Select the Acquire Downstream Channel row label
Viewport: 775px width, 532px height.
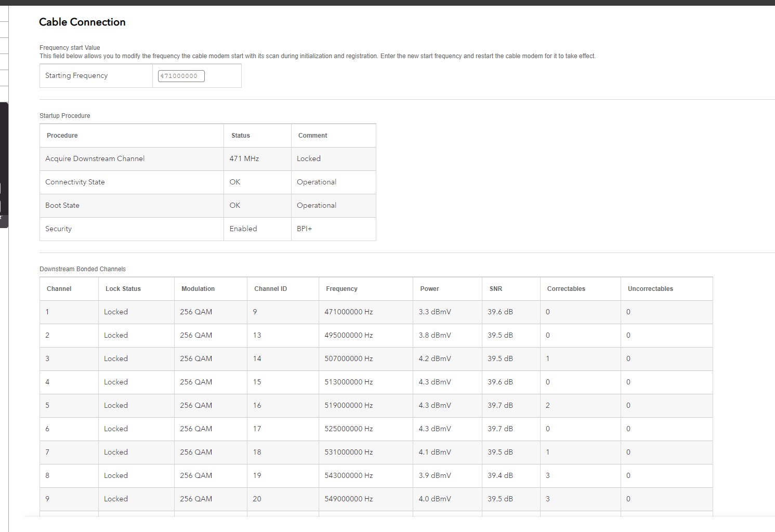pos(95,158)
